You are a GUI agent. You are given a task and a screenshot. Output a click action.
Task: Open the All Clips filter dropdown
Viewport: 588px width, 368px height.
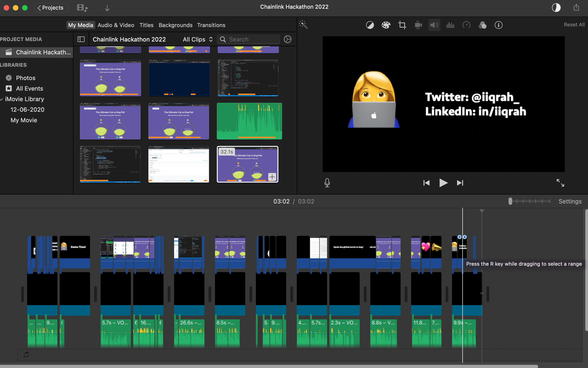(198, 39)
